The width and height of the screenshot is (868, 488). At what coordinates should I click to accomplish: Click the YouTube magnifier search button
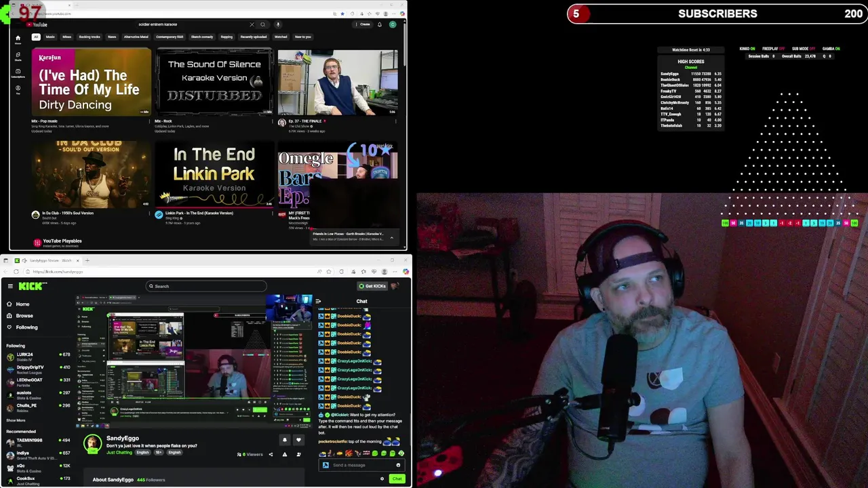[263, 24]
